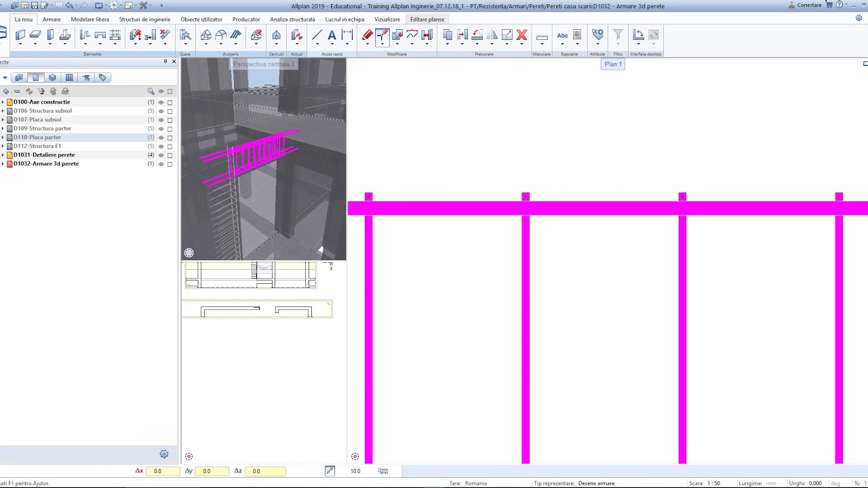Select the Text 'A' tool in Acces rapid
868x488 pixels.
[x=332, y=35]
